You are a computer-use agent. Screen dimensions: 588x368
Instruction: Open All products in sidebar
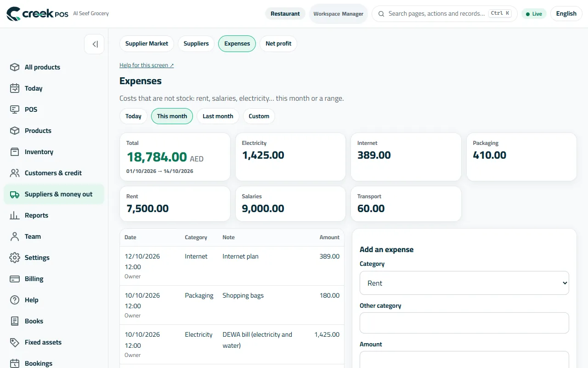tap(54, 67)
